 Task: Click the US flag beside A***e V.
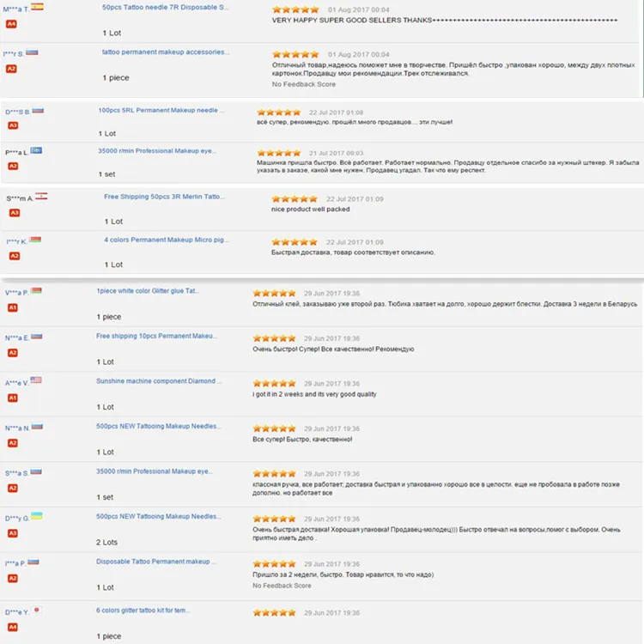(x=36, y=380)
